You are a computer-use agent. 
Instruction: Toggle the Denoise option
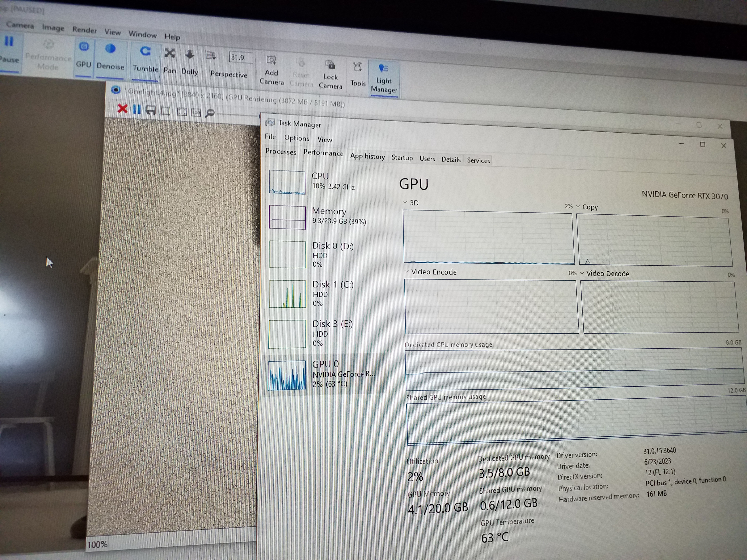pos(110,56)
